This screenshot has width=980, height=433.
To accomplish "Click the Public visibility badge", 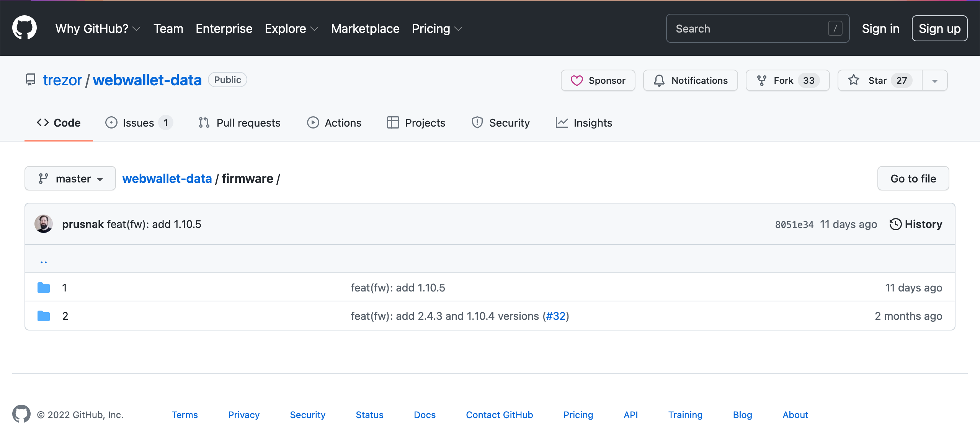I will (x=227, y=80).
